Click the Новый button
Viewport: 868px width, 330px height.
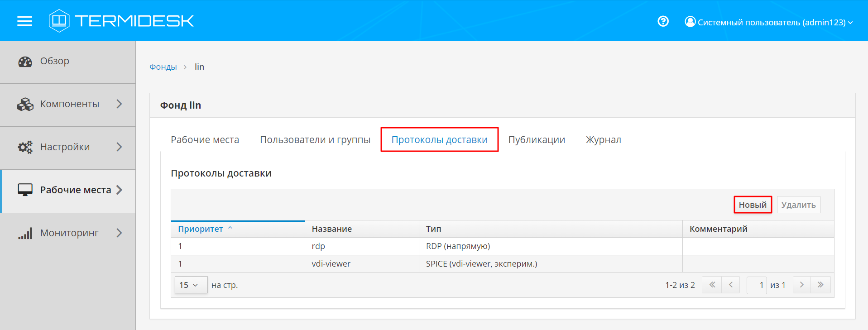[753, 205]
